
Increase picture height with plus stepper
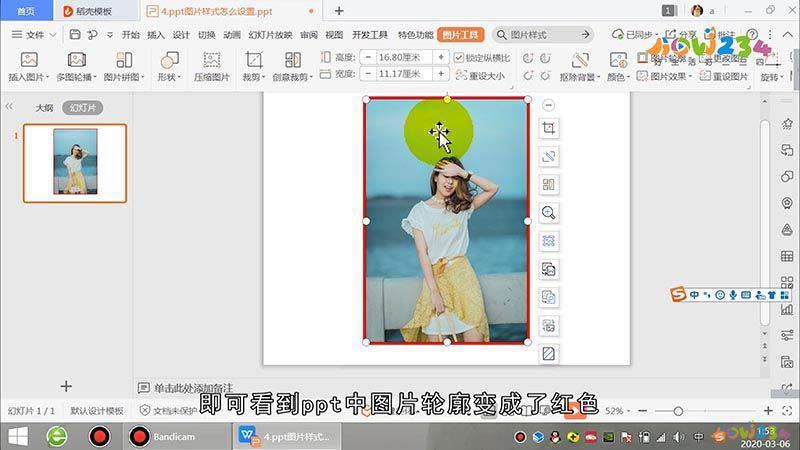441,57
